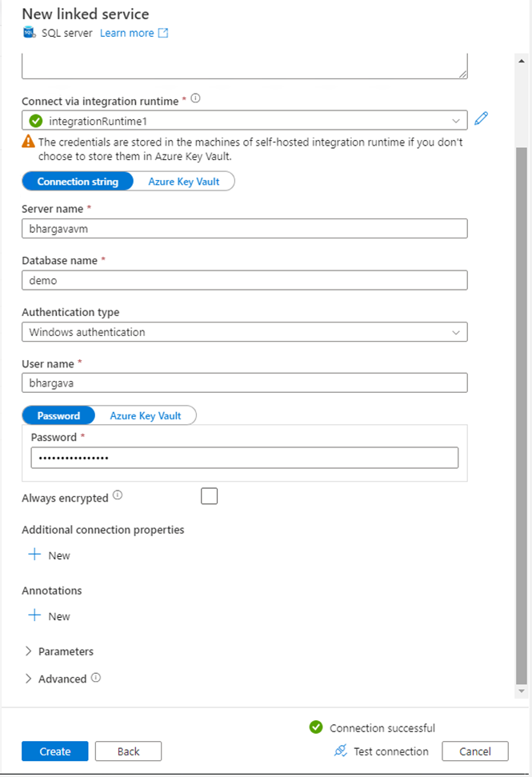Click the green check beside Connection successful
Image resolution: width=532 pixels, height=777 pixels.
315,727
